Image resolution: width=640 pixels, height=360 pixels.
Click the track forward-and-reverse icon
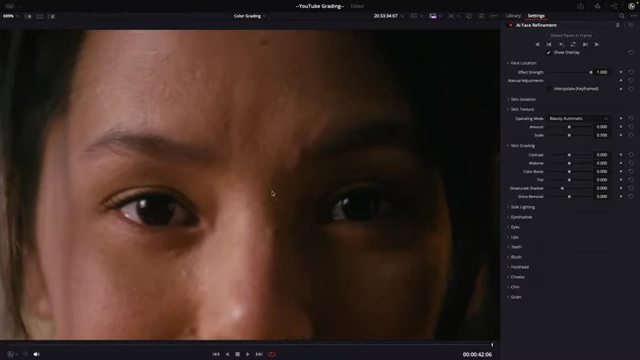(573, 44)
